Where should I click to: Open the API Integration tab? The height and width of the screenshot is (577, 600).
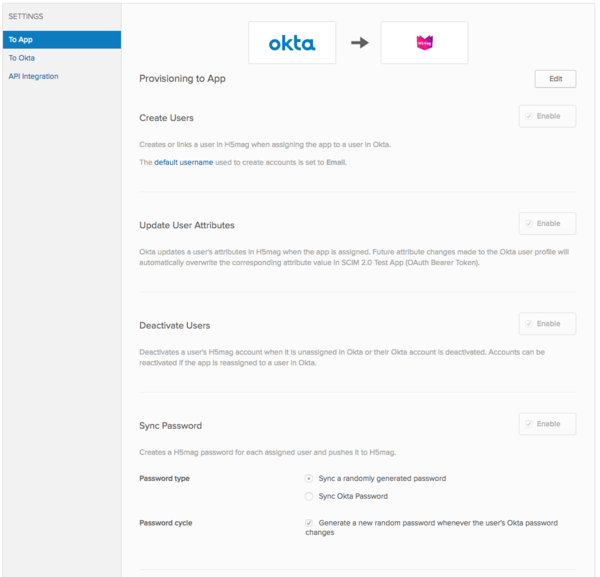[34, 76]
